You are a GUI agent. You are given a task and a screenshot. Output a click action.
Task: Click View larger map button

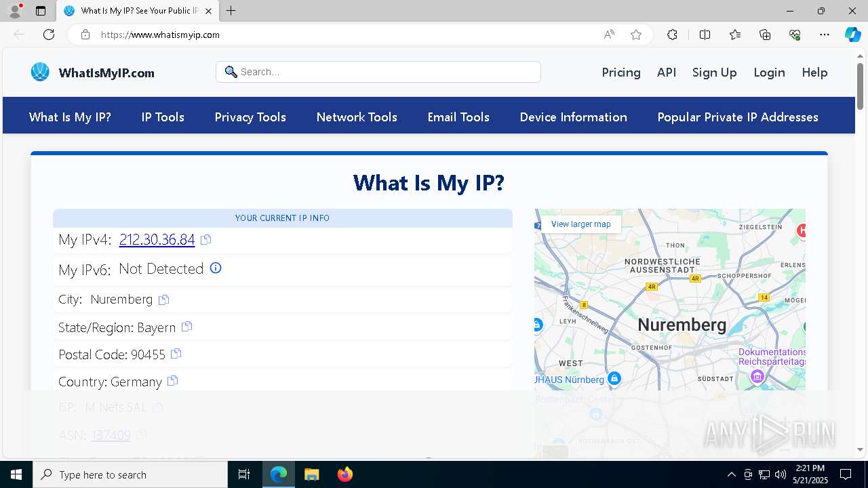(581, 224)
